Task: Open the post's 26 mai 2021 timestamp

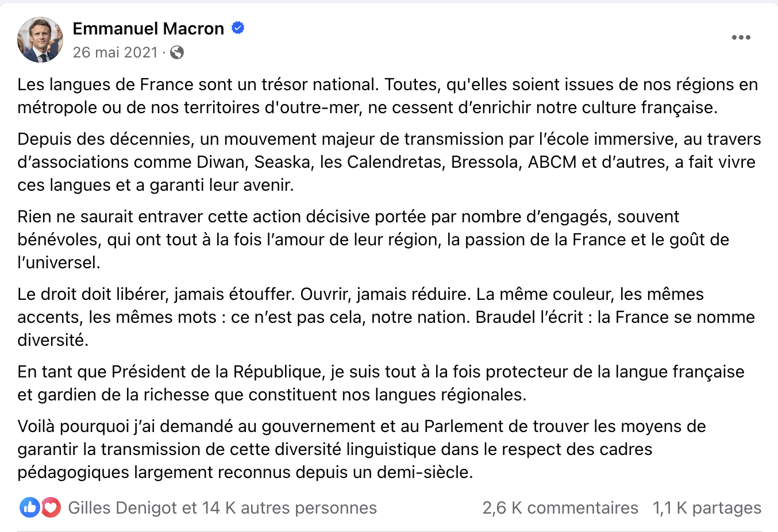Action: 115,52
